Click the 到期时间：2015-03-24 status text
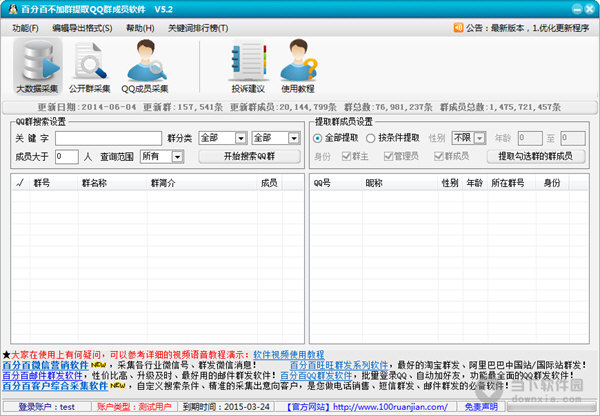The image size is (600, 416). coord(226,407)
